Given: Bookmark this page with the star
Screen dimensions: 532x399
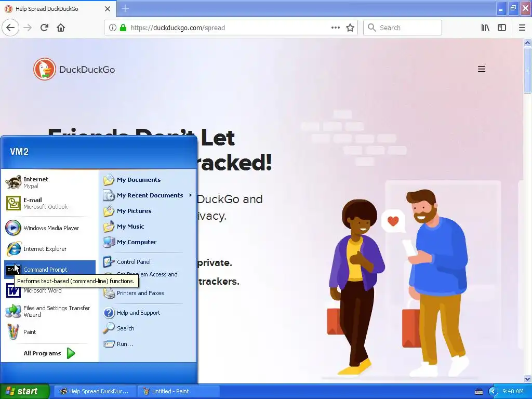Looking at the screenshot, I should tap(350, 28).
